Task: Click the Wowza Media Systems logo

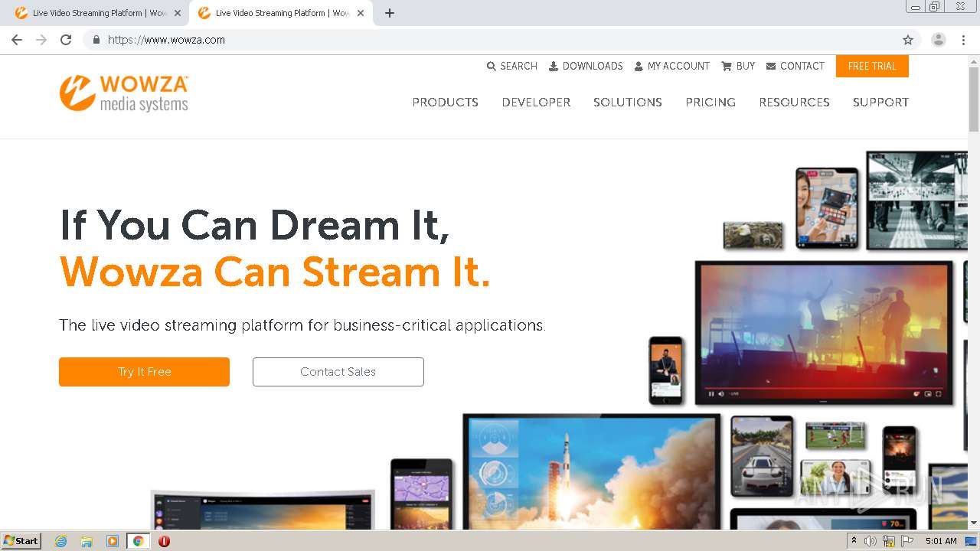Action: click(124, 93)
